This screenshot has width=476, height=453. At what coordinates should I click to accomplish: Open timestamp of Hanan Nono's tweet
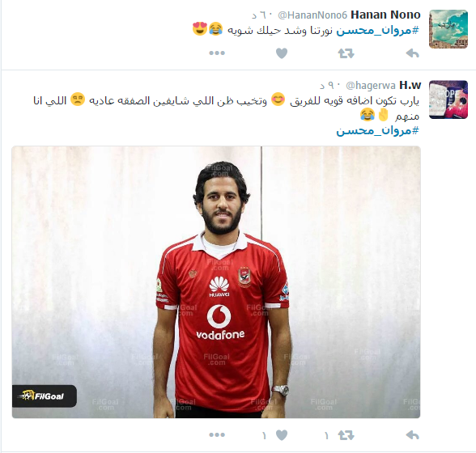263,15
